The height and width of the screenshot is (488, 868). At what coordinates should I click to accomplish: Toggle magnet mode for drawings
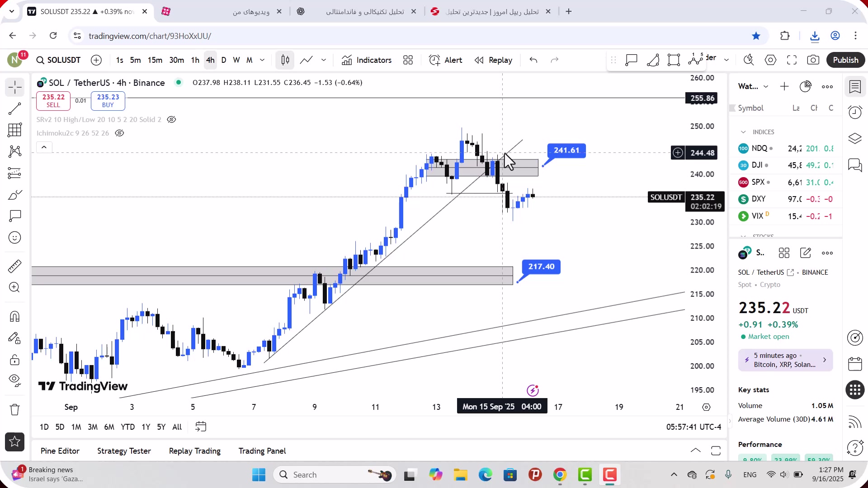click(x=14, y=316)
